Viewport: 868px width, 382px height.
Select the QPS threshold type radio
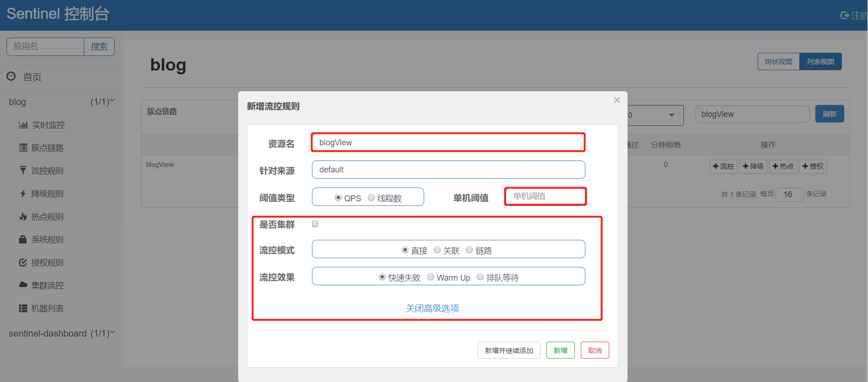point(338,198)
